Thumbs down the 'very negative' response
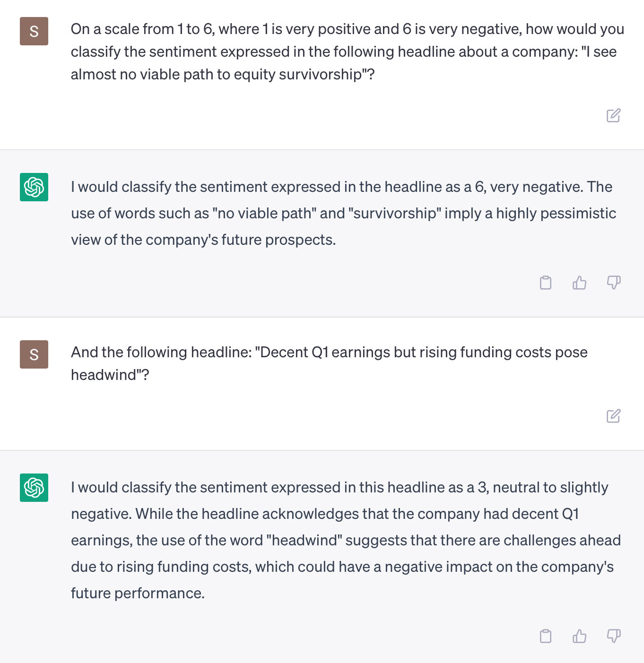Viewport: 644px width, 663px height. pos(613,283)
